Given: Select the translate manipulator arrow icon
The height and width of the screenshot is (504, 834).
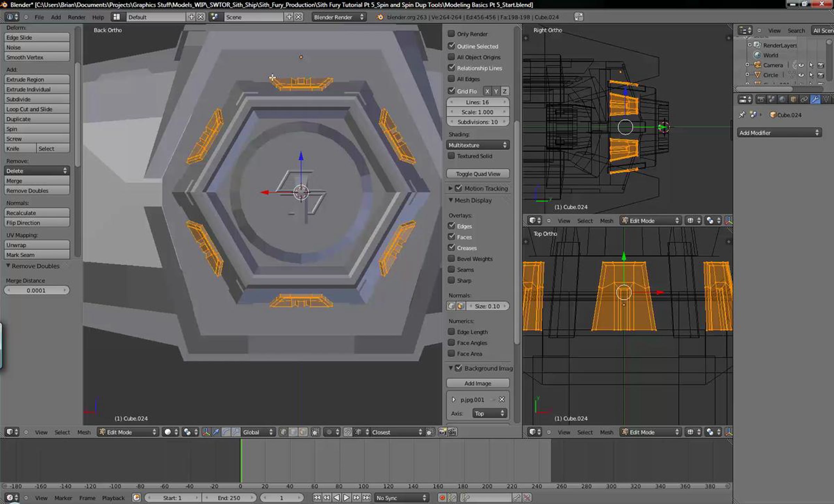Looking at the screenshot, I should [x=216, y=432].
